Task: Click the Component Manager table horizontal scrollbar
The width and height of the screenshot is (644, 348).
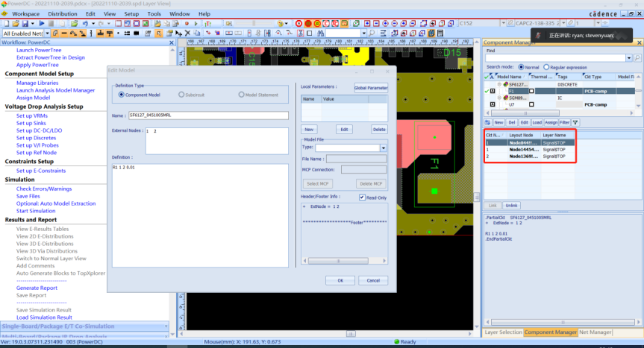Action: pyautogui.click(x=525, y=113)
